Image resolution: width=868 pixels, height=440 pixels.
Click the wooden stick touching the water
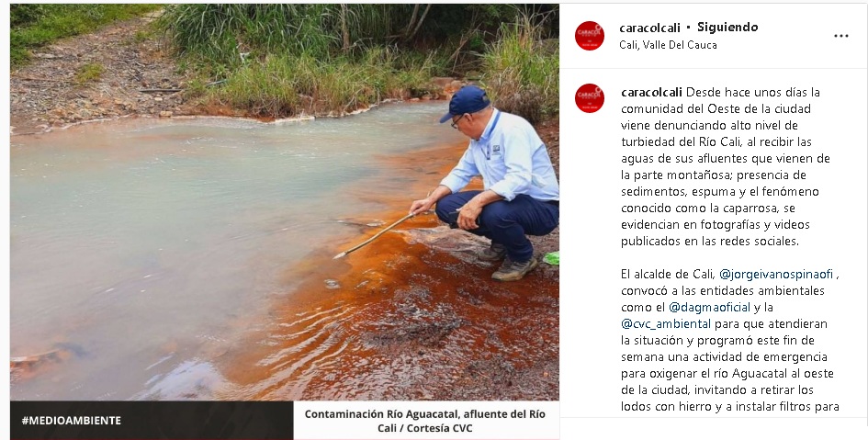pos(374,236)
